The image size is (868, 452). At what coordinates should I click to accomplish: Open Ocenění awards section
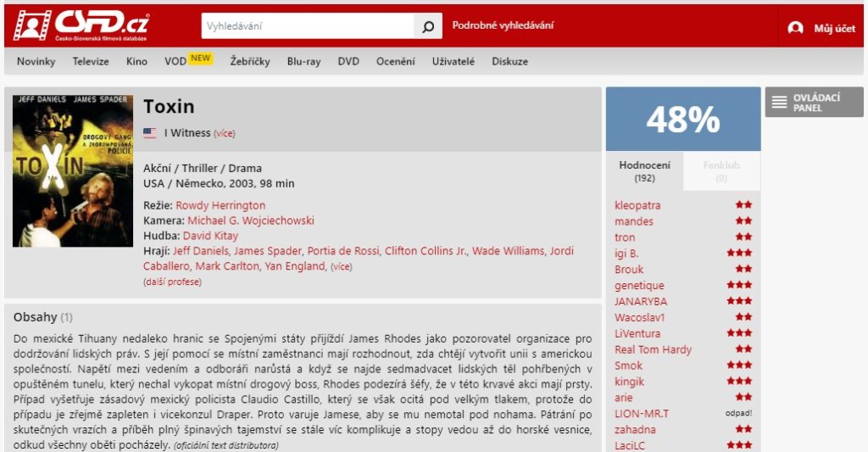395,62
